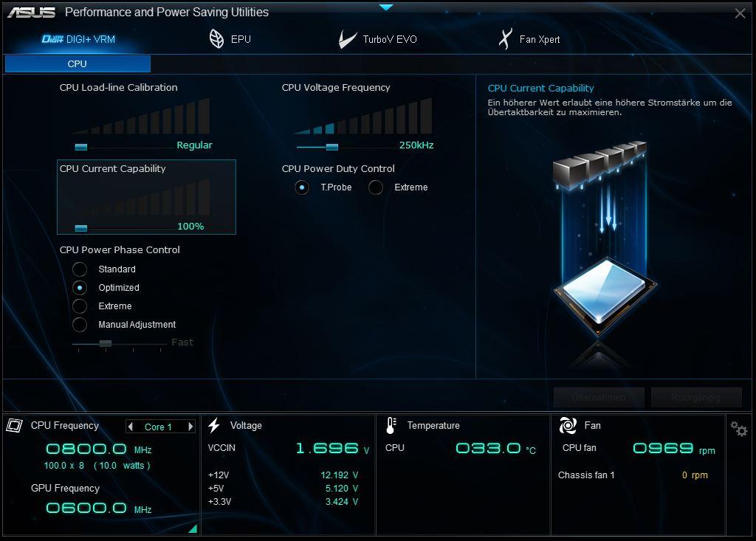Select Optimized power phase control
756x541 pixels.
pyautogui.click(x=80, y=288)
